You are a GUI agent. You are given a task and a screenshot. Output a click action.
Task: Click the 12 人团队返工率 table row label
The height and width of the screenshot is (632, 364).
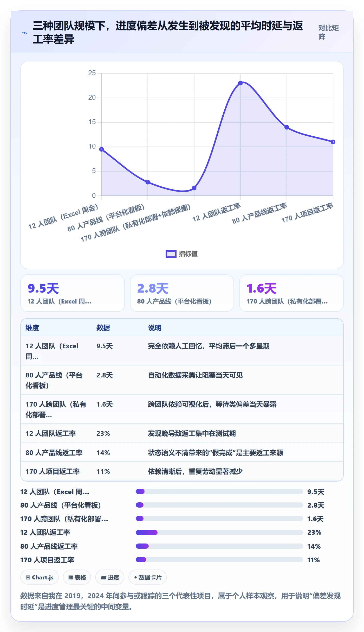click(51, 433)
